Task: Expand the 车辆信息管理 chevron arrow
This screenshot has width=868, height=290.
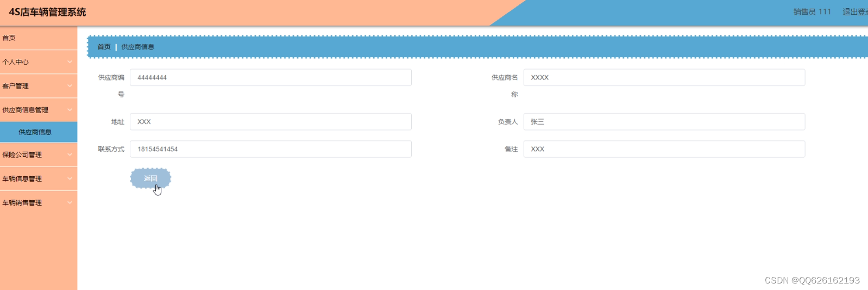Action: [x=70, y=178]
